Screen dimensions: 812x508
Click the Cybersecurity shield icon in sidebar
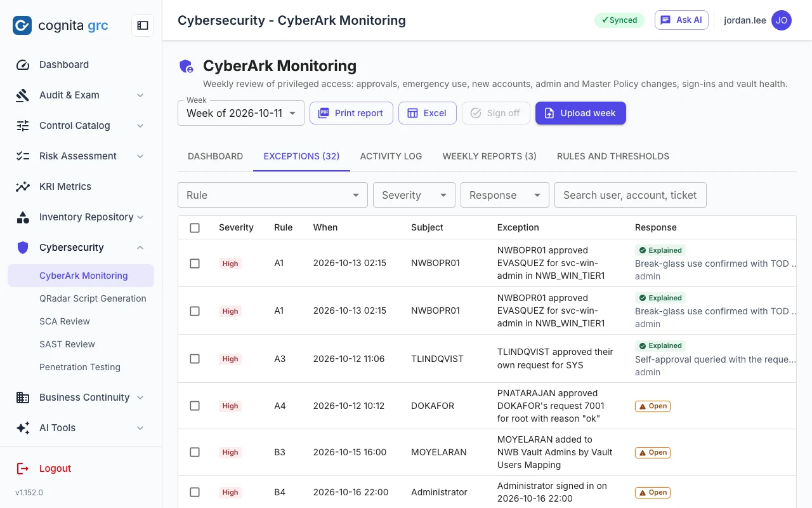tap(23, 248)
